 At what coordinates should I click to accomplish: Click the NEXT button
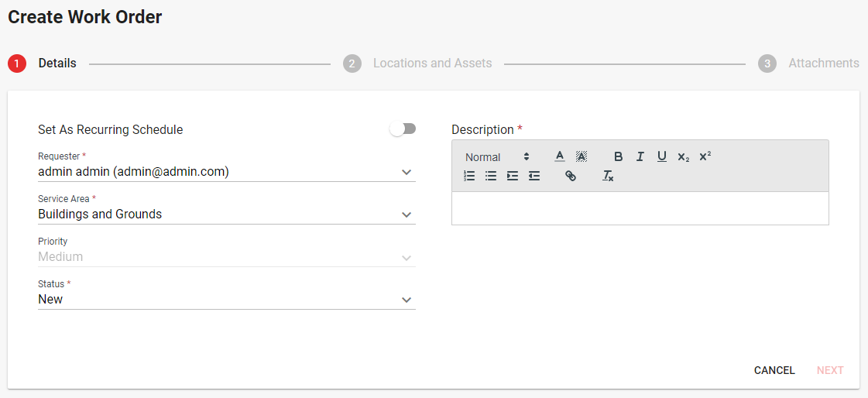(x=830, y=370)
